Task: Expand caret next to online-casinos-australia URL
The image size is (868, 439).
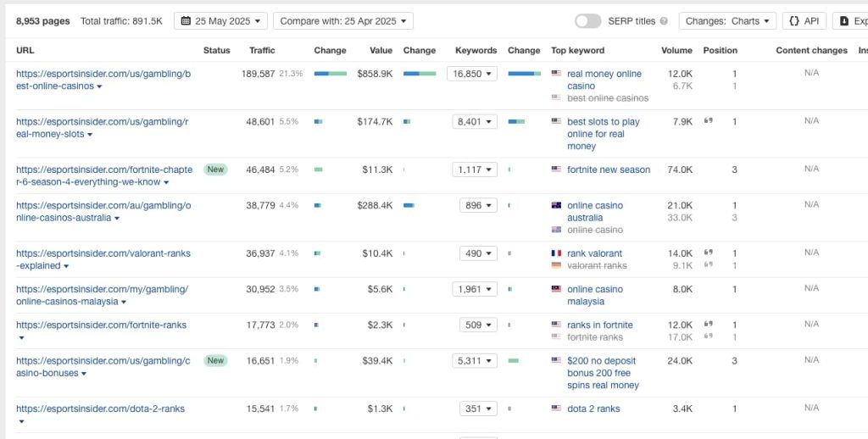Action: click(117, 219)
